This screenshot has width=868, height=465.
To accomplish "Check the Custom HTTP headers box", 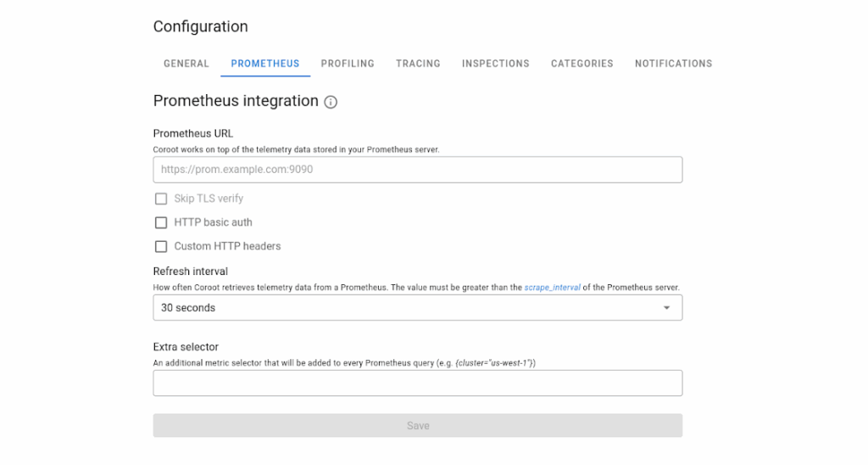I will click(161, 246).
